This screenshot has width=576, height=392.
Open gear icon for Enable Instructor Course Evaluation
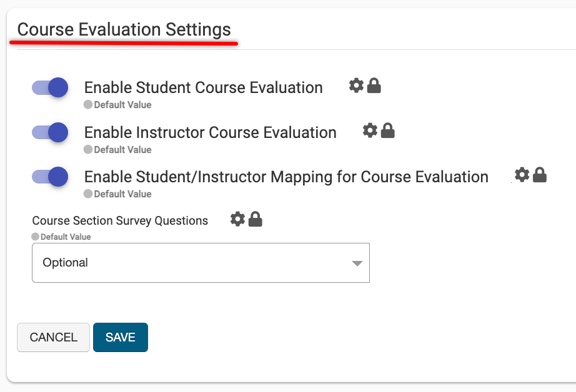(x=370, y=130)
